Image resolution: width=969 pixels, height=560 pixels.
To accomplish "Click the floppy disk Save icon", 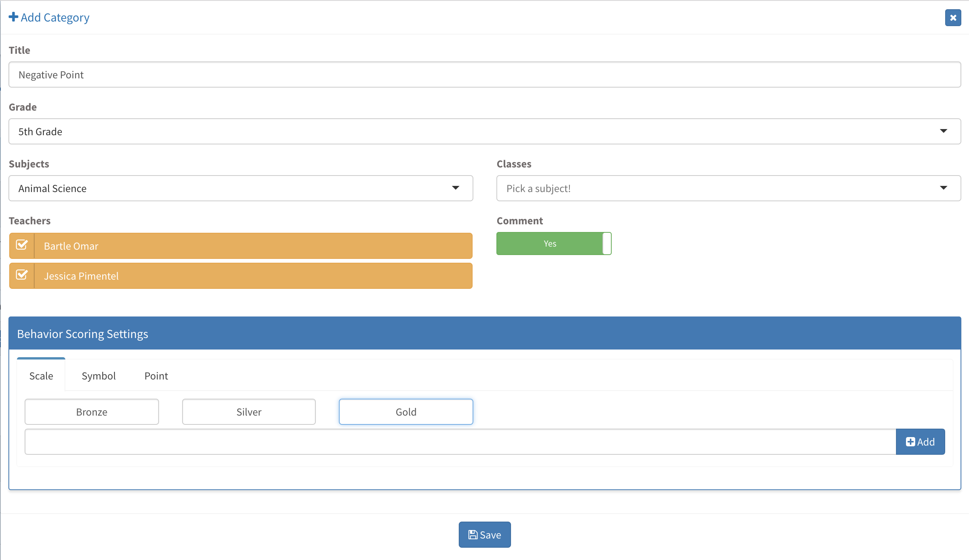I will point(473,535).
